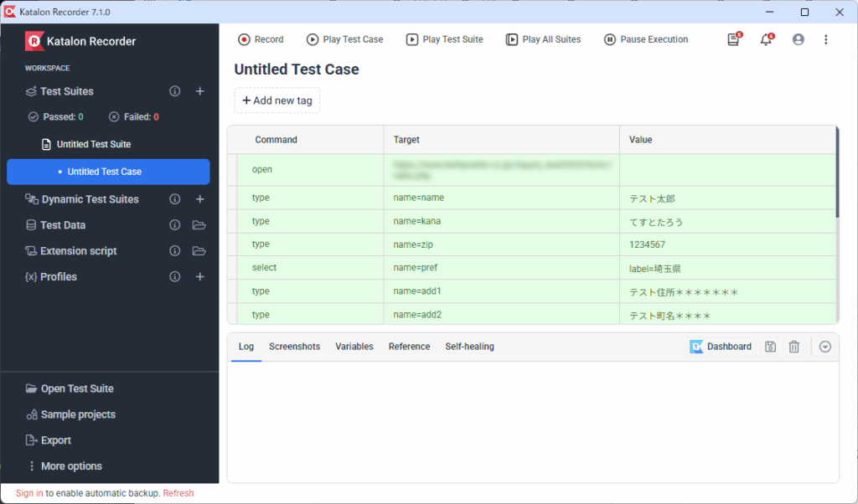Open More options menu
This screenshot has height=504, width=858.
point(65,465)
